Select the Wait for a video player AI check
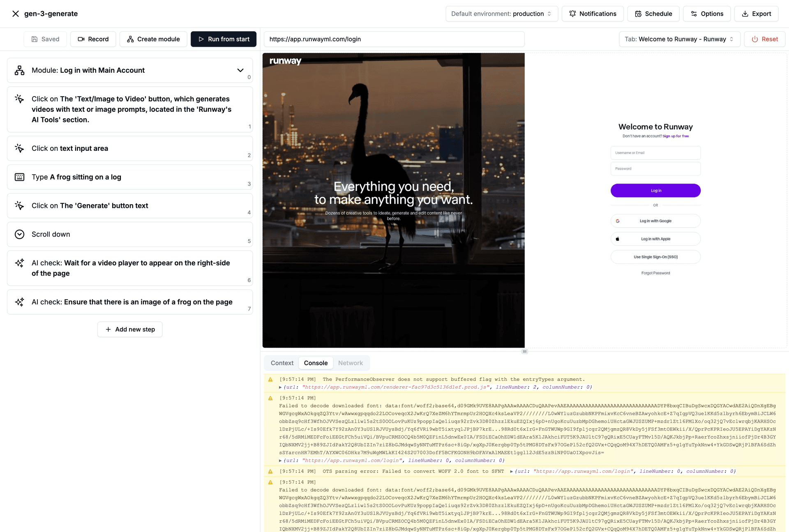Screen dimensions: 789x532 click(x=130, y=268)
